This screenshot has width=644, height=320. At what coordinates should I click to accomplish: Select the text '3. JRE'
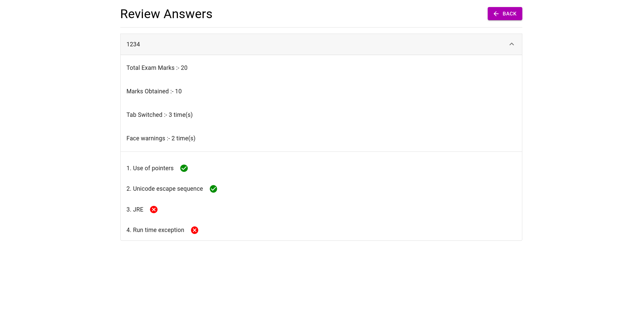(x=135, y=210)
